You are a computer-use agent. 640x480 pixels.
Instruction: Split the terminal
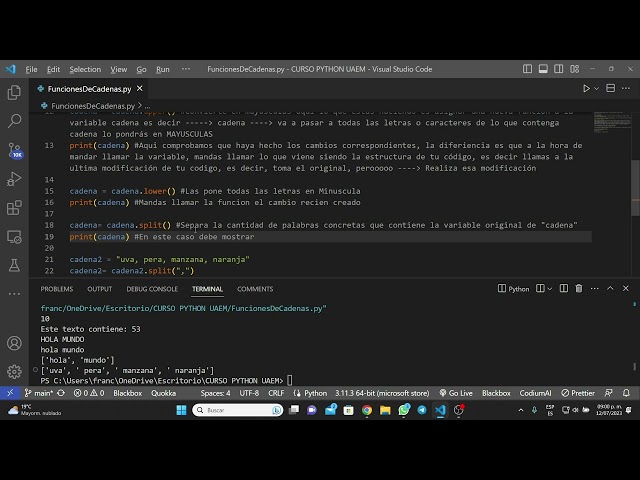click(x=564, y=289)
